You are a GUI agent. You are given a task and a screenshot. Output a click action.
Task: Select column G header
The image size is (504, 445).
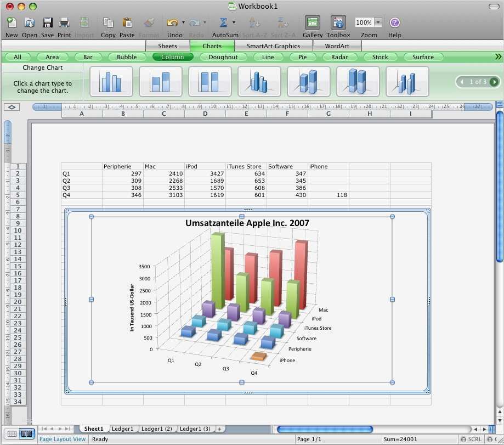[329, 114]
